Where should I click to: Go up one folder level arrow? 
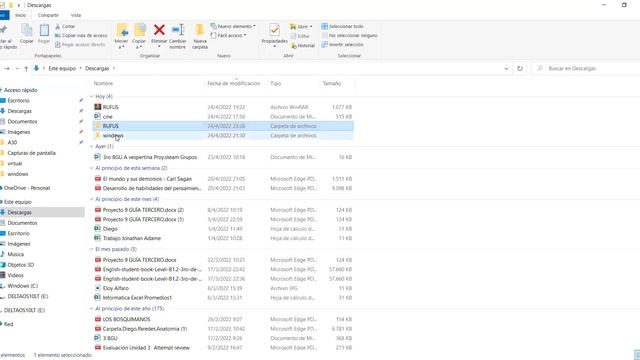(26, 69)
